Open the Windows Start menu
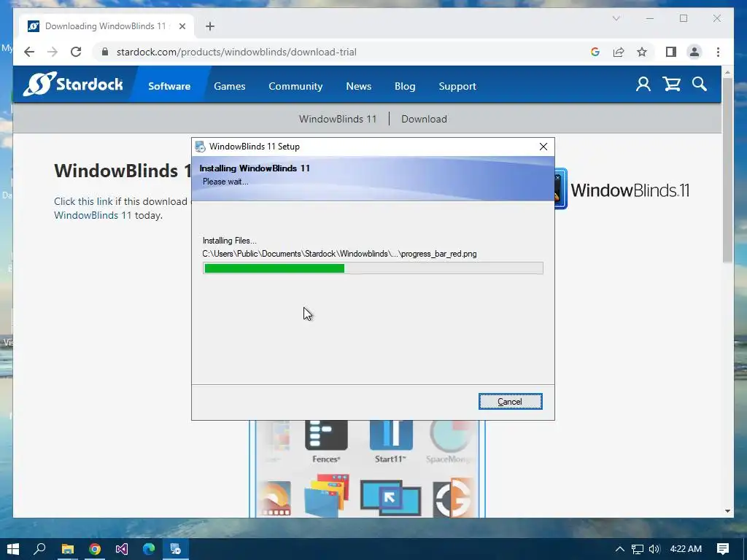747x560 pixels. point(13,549)
